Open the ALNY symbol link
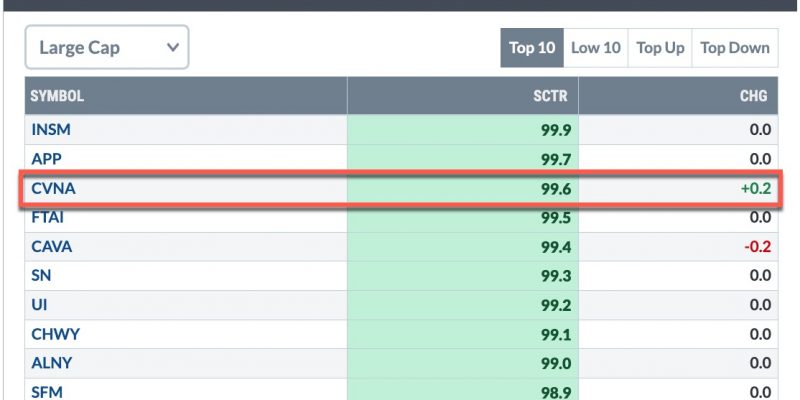 pos(52,363)
